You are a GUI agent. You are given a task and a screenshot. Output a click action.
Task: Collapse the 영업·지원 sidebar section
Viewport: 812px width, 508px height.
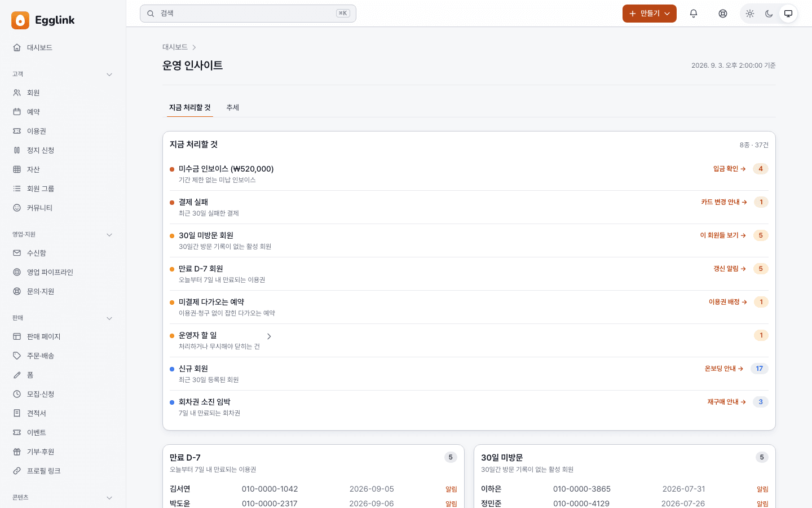click(x=109, y=235)
